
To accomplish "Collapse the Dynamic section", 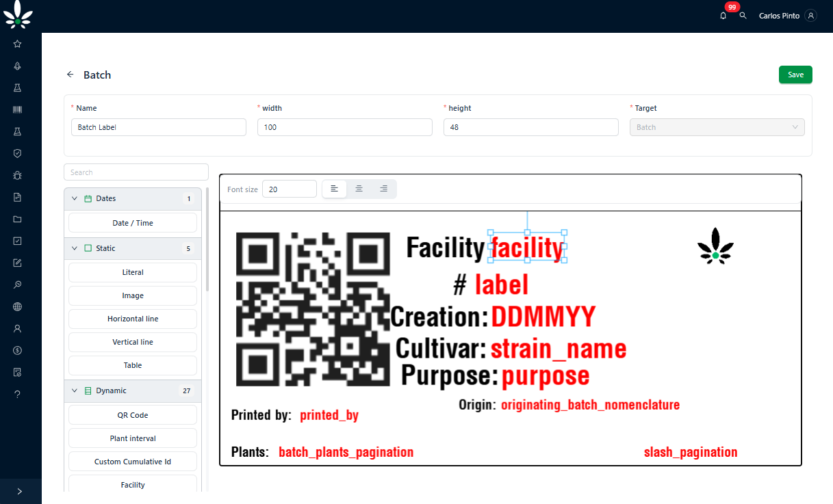I will pyautogui.click(x=75, y=390).
